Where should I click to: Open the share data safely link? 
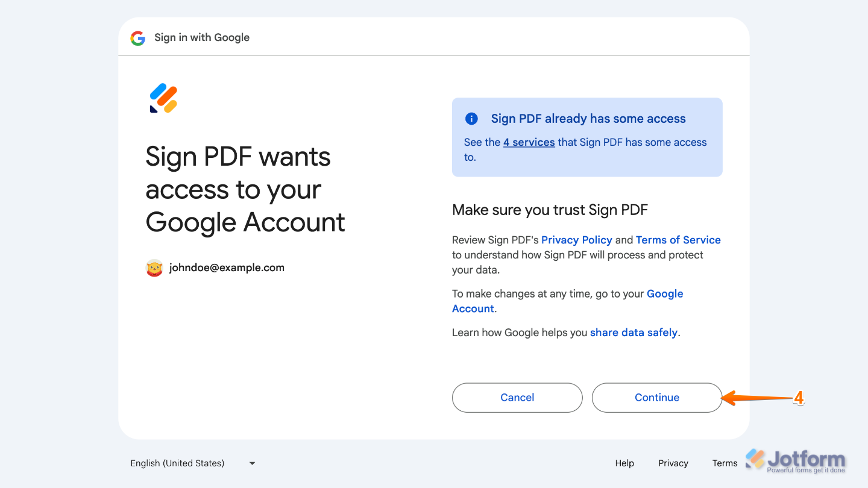pos(634,332)
